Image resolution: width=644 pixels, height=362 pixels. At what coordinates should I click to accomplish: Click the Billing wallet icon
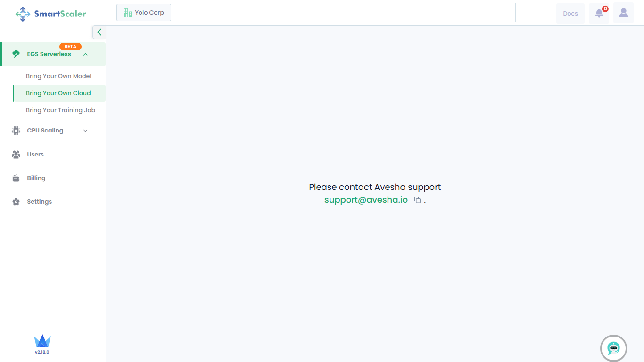16,178
